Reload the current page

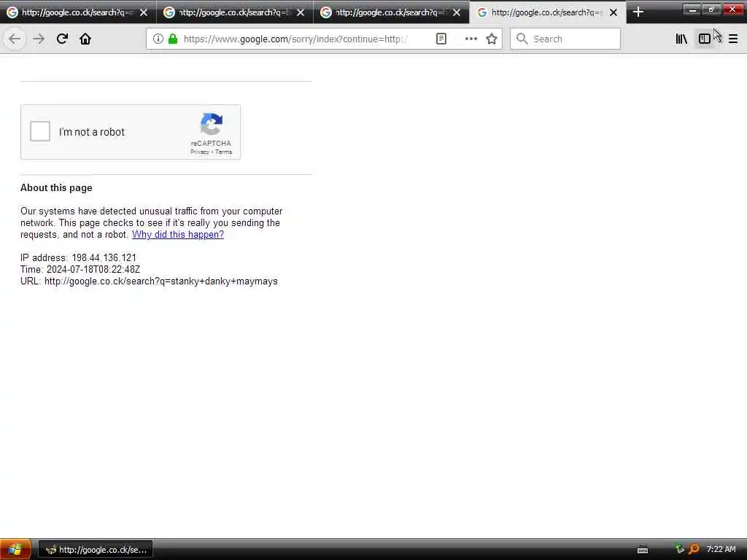coord(62,39)
